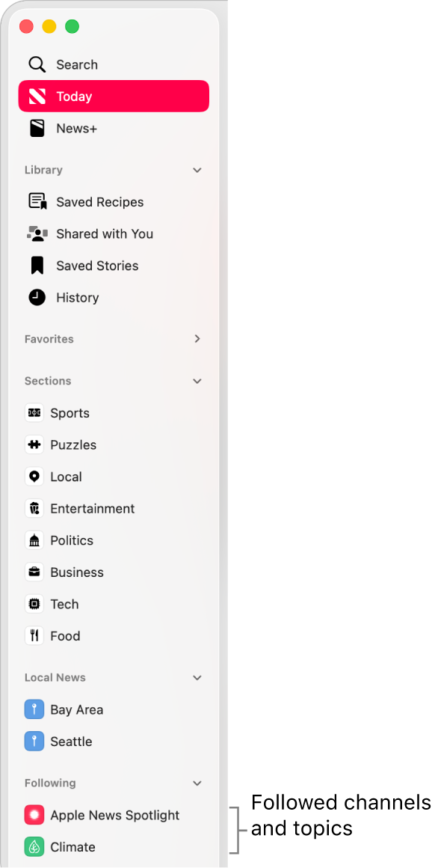Select the Tech chip icon
The height and width of the screenshot is (868, 438).
click(x=34, y=604)
